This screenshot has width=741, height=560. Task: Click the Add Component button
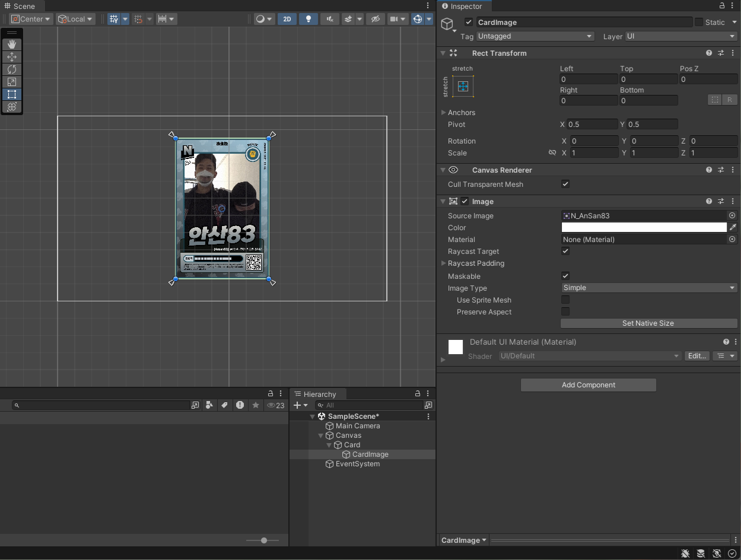pyautogui.click(x=589, y=385)
